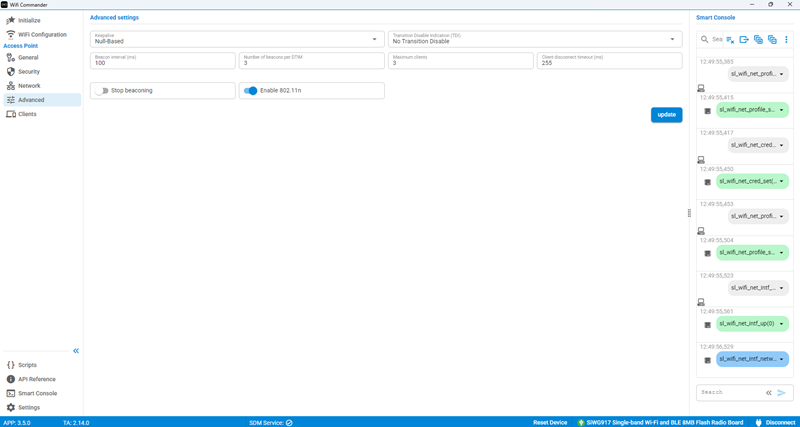Click the Advanced settings heading

114,17
